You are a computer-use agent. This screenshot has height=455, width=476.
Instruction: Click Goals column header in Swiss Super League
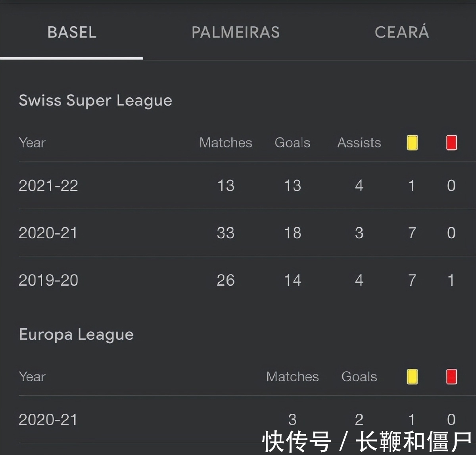point(292,143)
